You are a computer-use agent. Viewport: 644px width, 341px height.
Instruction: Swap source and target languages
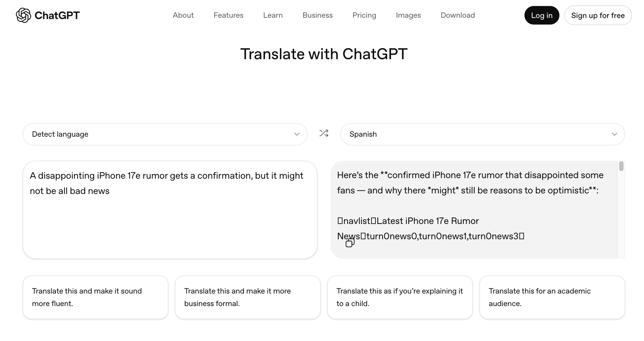[324, 133]
